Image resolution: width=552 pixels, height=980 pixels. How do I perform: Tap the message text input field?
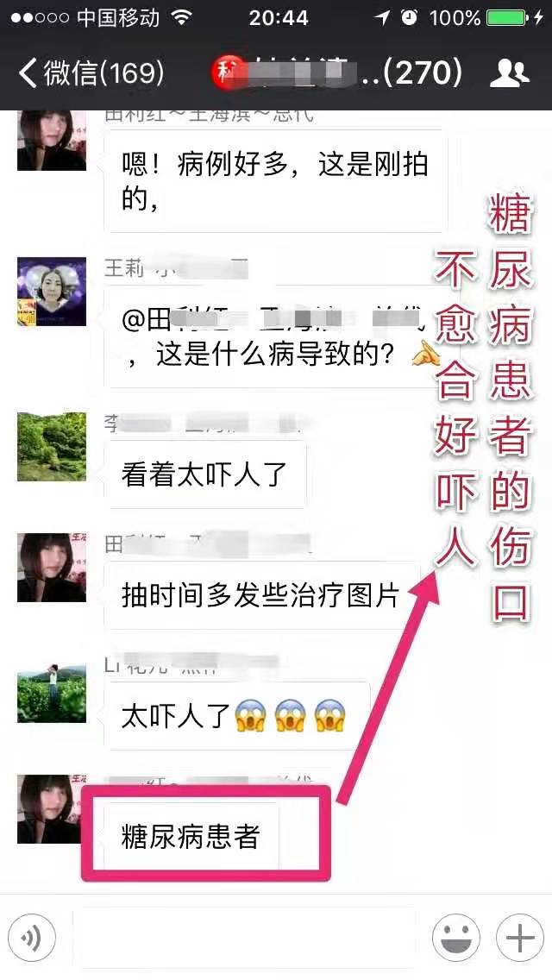(244, 937)
